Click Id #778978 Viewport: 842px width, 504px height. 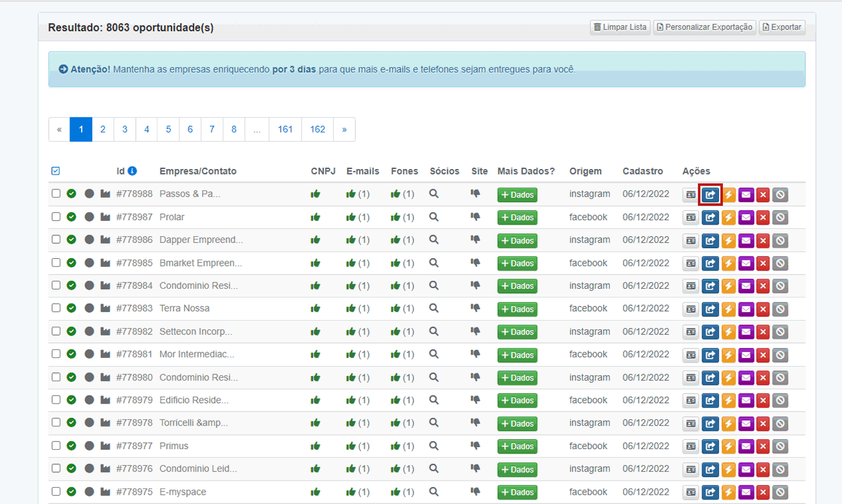[134, 422]
